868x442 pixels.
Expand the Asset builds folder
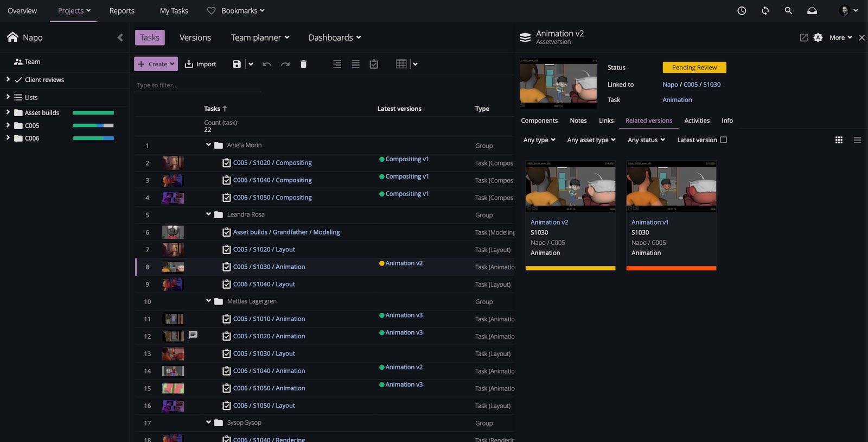click(8, 112)
